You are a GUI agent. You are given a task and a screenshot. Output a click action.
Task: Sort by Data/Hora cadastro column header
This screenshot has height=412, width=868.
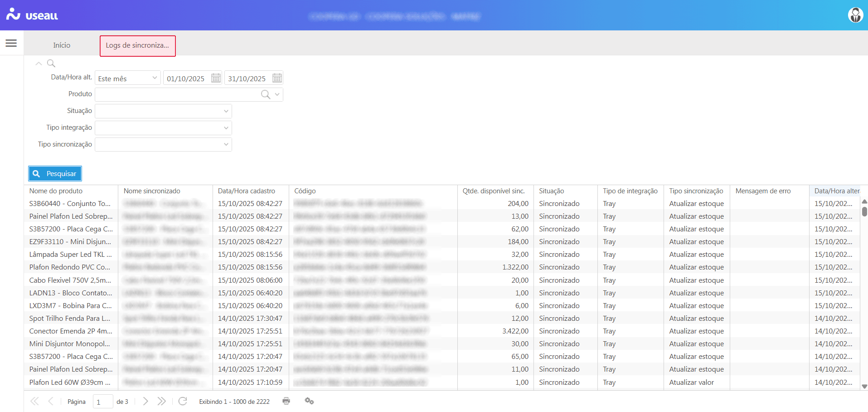pos(246,191)
